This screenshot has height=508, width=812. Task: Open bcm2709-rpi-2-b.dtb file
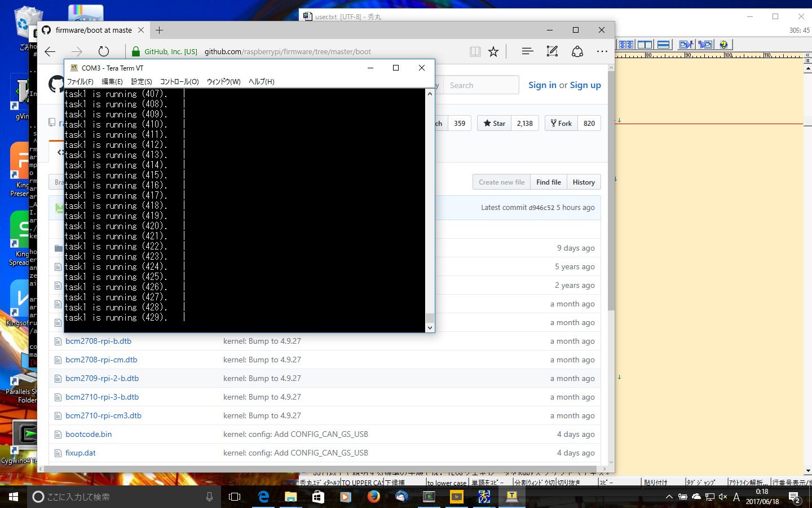tap(102, 378)
